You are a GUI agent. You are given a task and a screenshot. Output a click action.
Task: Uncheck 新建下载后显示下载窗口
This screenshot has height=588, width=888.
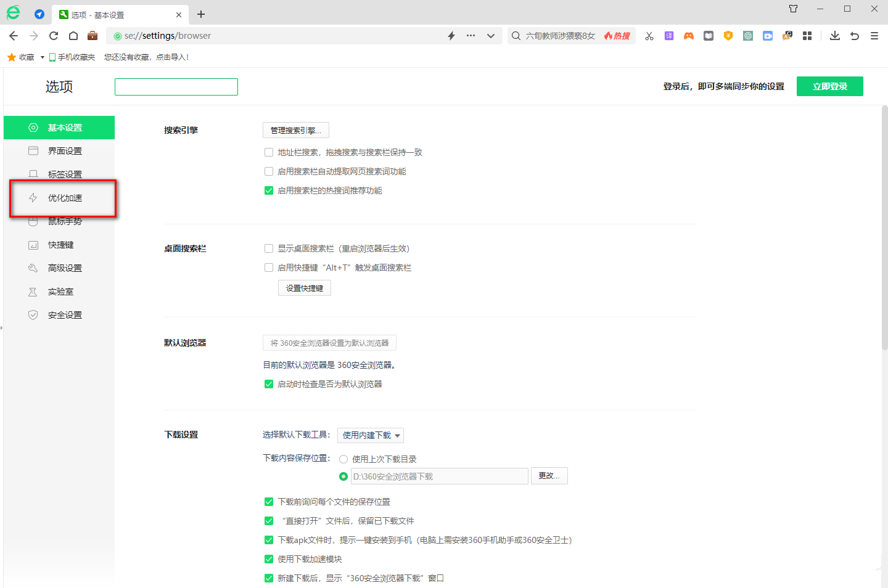tap(269, 578)
